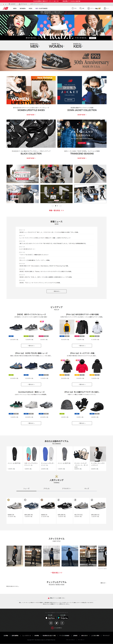Image resolution: width=113 pixels, height=644 pixels.
Task: Click 特集一覧を見る link
Action: (56, 210)
